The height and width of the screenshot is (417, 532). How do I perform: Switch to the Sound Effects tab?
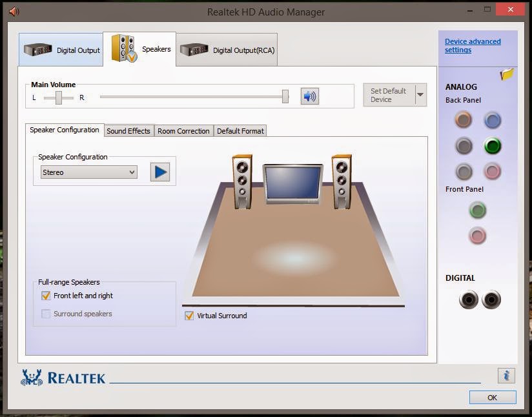(x=128, y=130)
